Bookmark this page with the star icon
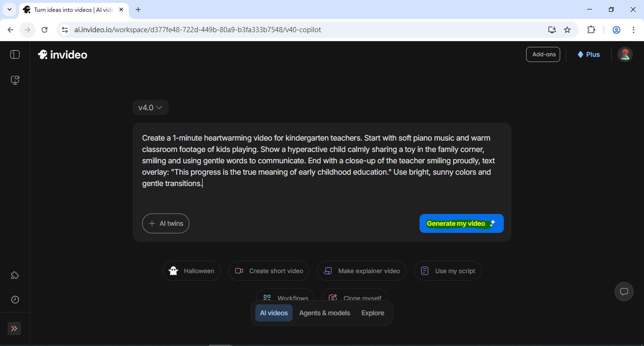The height and width of the screenshot is (346, 644). tap(567, 30)
